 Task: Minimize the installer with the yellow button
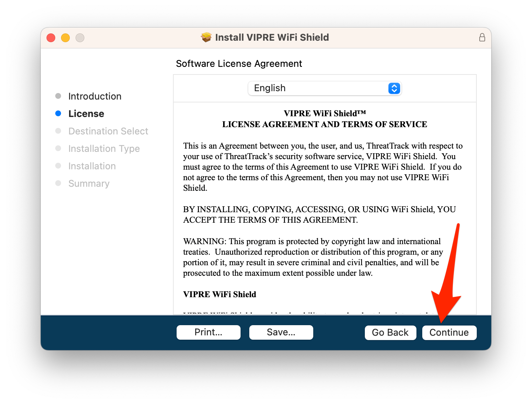tap(65, 38)
